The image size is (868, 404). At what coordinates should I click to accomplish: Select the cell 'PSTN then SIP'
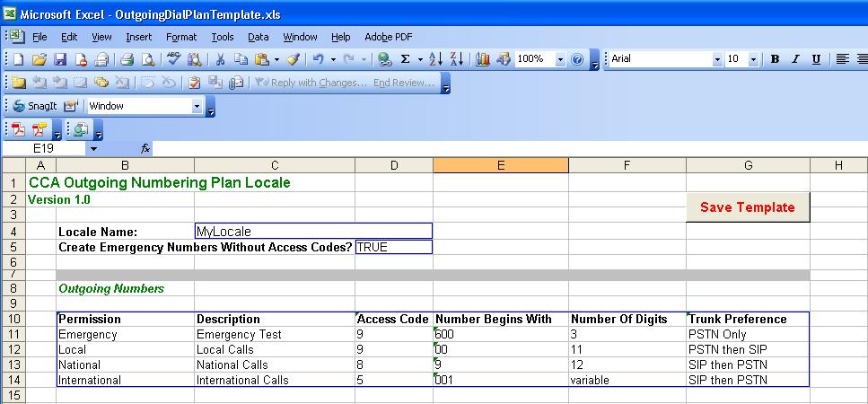(748, 350)
